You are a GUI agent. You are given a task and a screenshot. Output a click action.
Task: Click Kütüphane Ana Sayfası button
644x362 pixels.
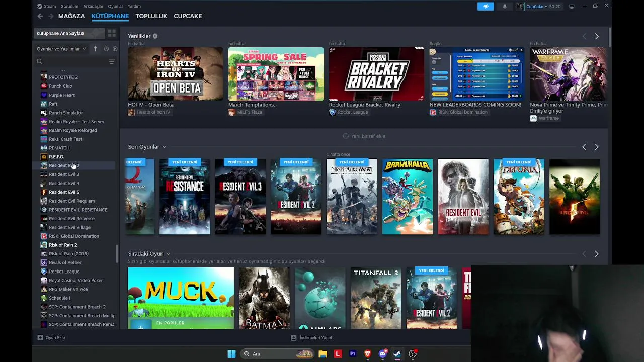pos(69,33)
